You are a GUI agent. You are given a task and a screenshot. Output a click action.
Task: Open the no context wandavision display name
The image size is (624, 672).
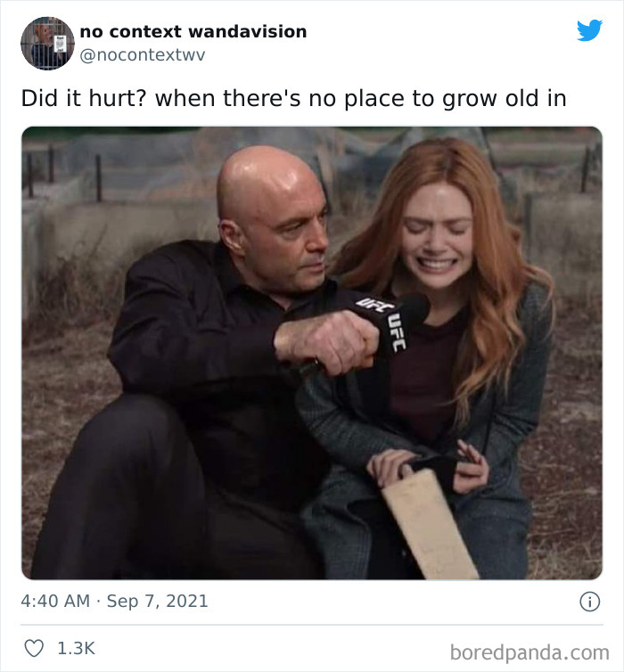[193, 31]
